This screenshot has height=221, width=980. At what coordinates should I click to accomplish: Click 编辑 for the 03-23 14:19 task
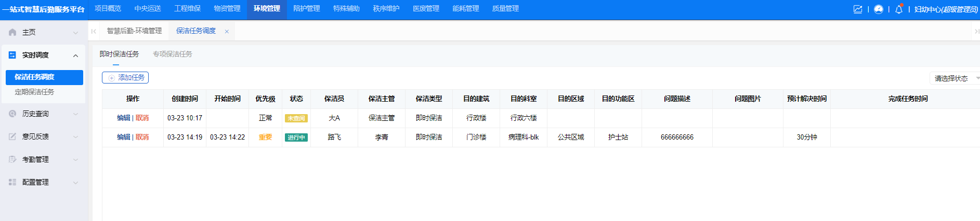[x=124, y=137]
